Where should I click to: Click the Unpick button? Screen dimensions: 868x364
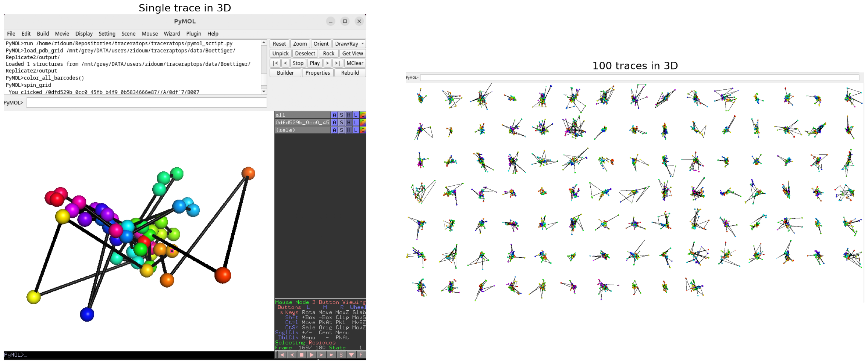[x=281, y=53]
